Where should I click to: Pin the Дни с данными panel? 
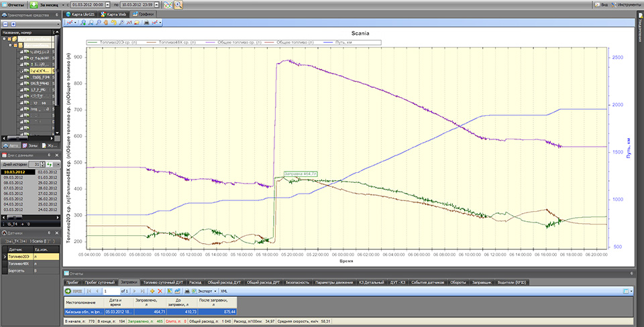point(49,155)
